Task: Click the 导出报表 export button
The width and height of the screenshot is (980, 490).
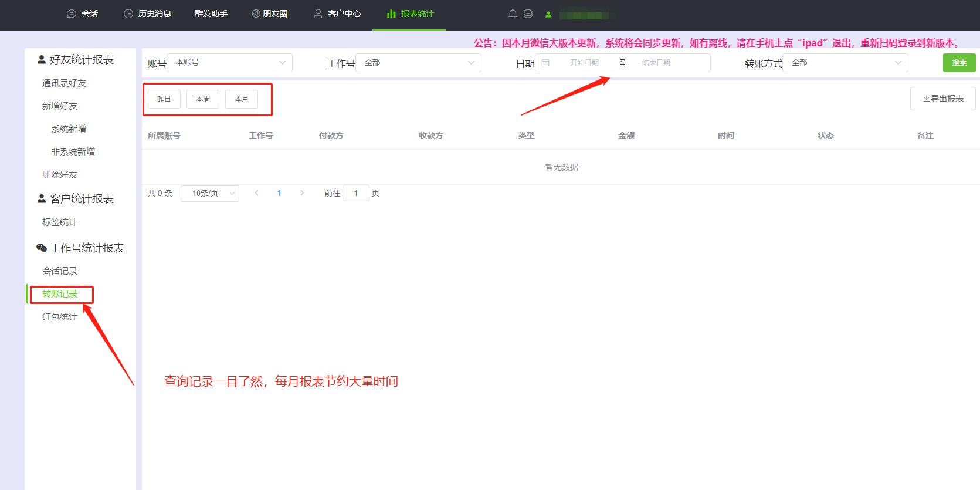Action: [x=943, y=99]
